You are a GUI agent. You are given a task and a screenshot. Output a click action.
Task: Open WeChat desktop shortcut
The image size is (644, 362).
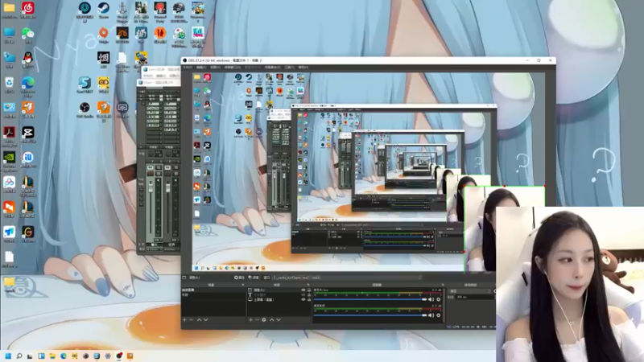click(28, 35)
